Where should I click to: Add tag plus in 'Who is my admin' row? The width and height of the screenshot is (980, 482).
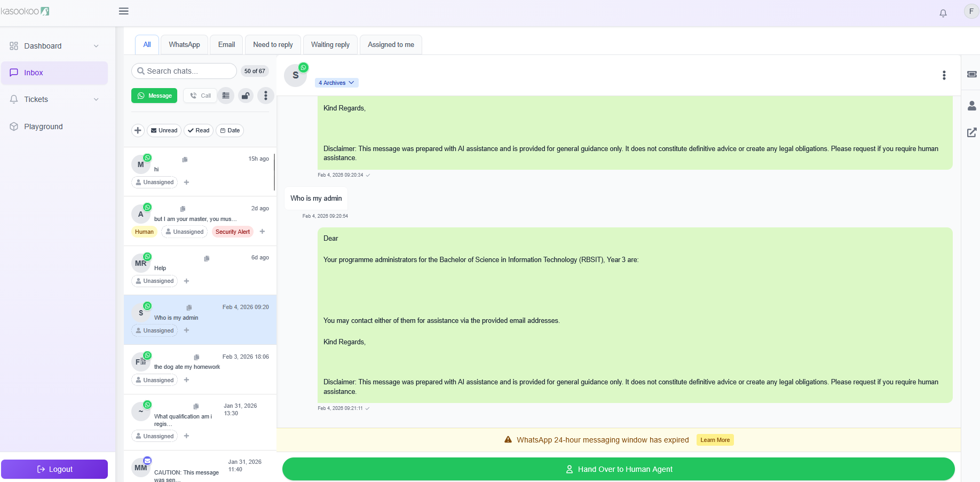coord(186,330)
